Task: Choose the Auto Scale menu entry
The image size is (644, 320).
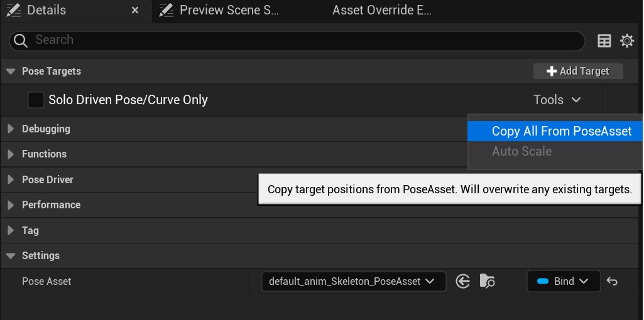Action: (521, 151)
